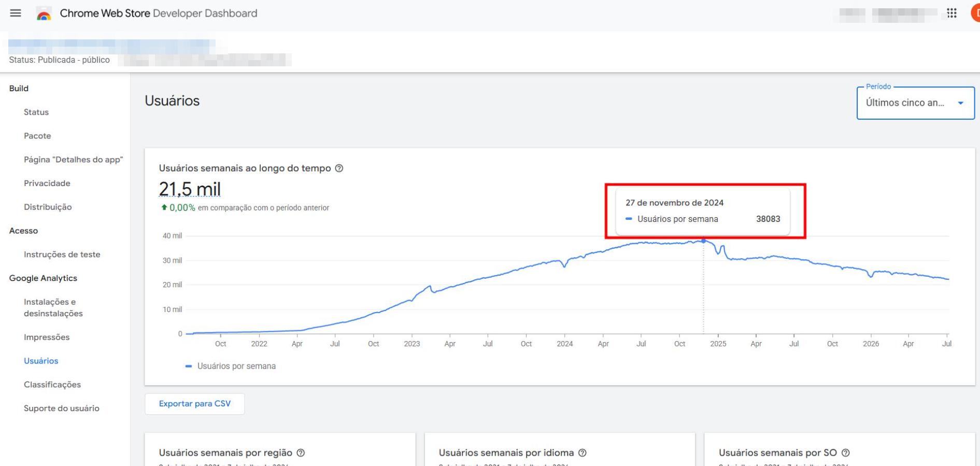Select Privacidade in the sidebar

coord(47,183)
